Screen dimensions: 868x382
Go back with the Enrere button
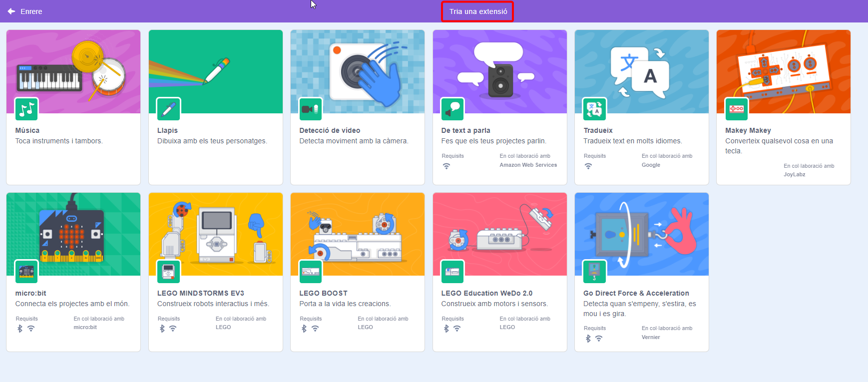(31, 11)
